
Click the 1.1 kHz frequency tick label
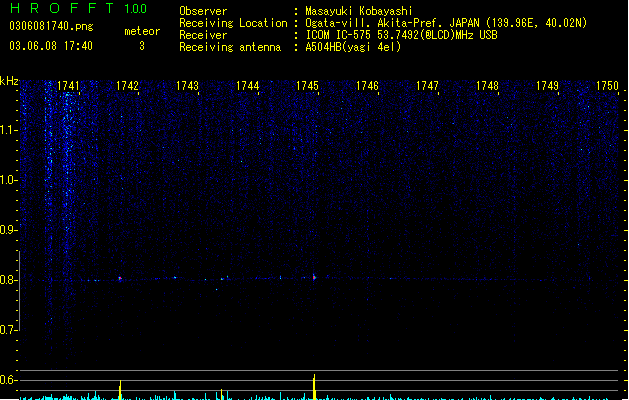coord(8,130)
